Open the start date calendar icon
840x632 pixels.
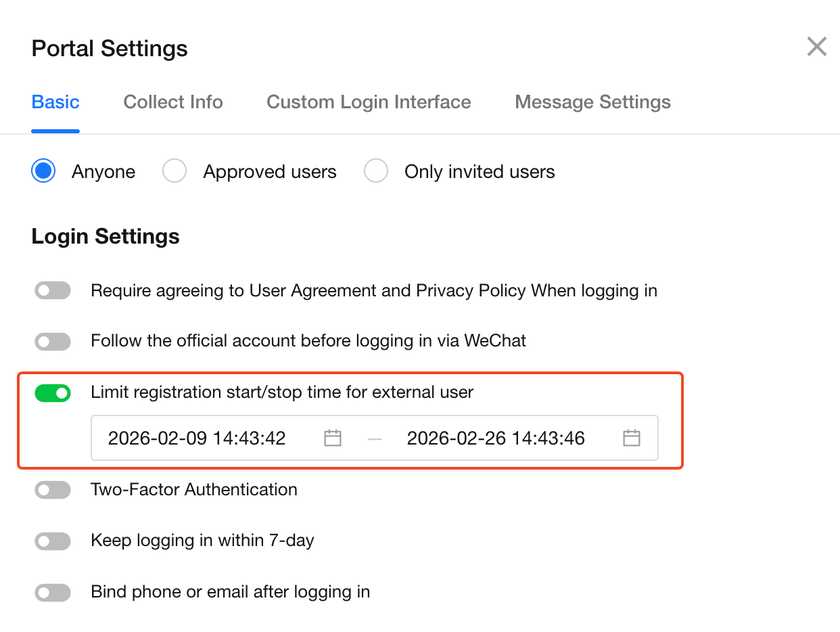(x=332, y=438)
